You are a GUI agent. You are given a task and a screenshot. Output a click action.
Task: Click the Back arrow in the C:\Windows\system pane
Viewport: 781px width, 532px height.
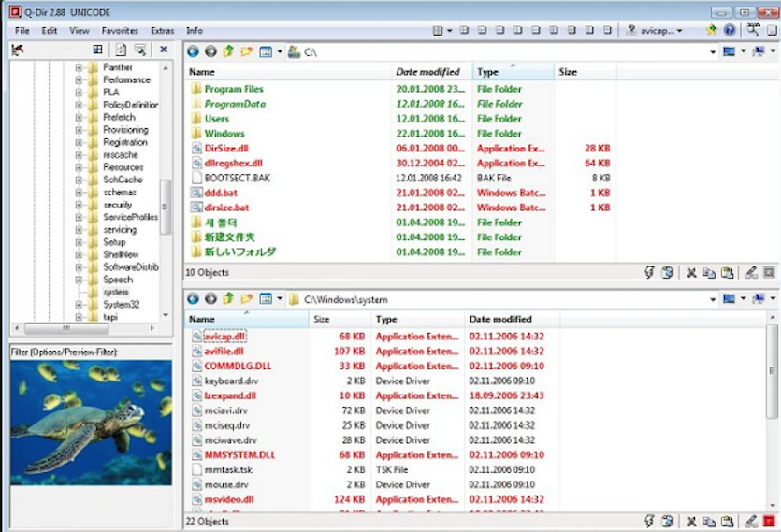[193, 298]
